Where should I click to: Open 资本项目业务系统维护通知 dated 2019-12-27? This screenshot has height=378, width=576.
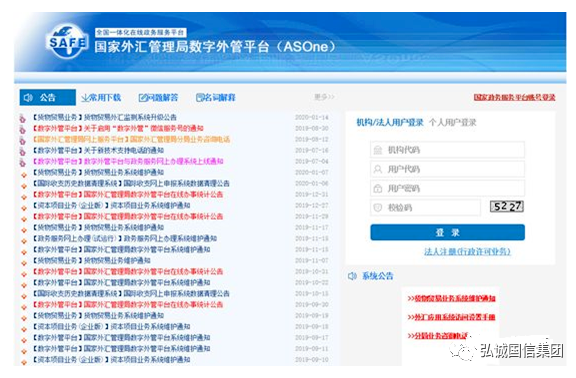pyautogui.click(x=111, y=205)
